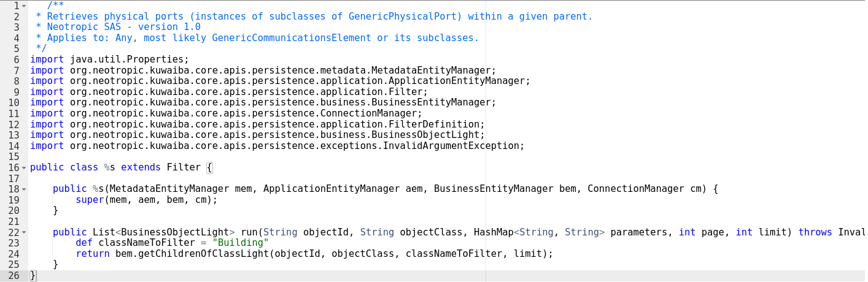Click gutter line number 23

[x=14, y=243]
